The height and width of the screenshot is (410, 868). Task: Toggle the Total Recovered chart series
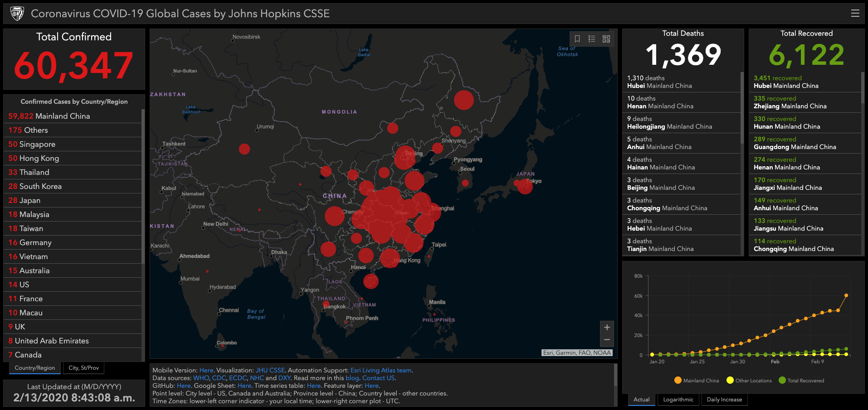(801, 381)
